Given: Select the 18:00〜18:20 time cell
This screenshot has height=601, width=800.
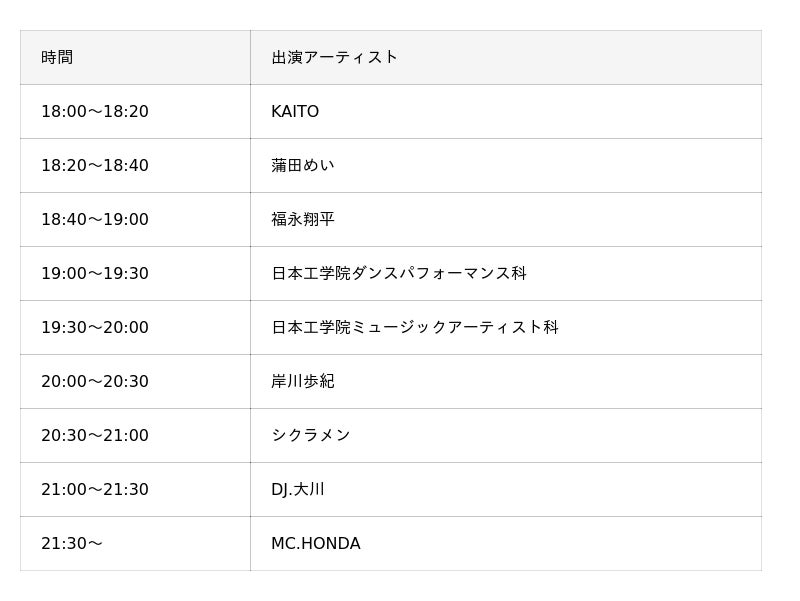Looking at the screenshot, I should pyautogui.click(x=95, y=111).
